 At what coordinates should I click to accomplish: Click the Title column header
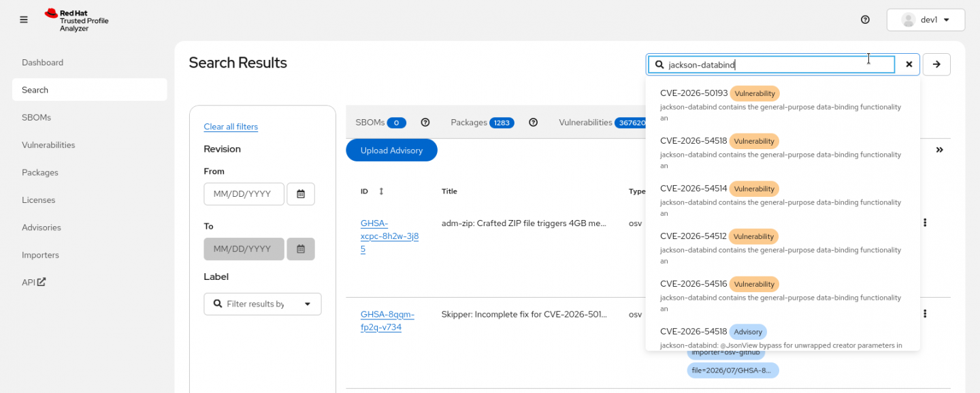point(449,191)
